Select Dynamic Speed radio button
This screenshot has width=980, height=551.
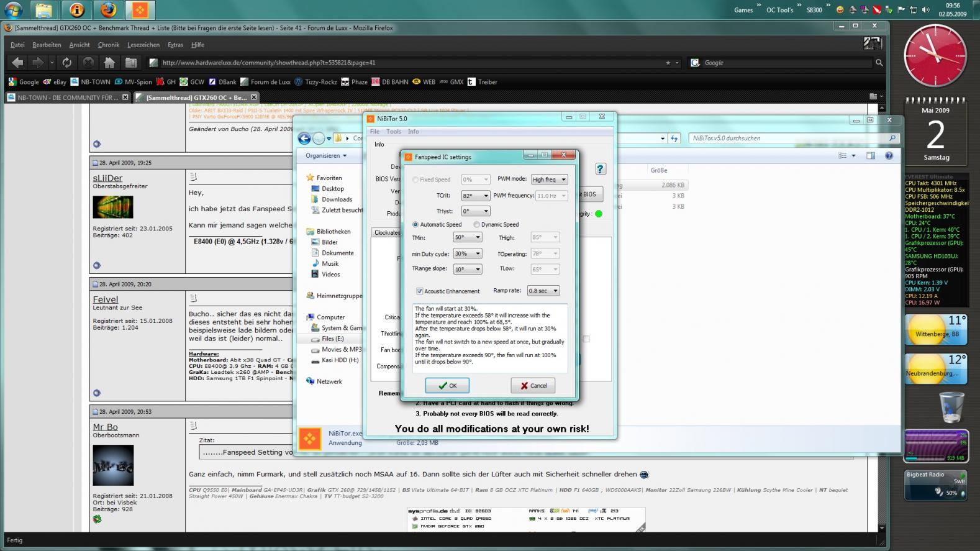click(x=476, y=224)
